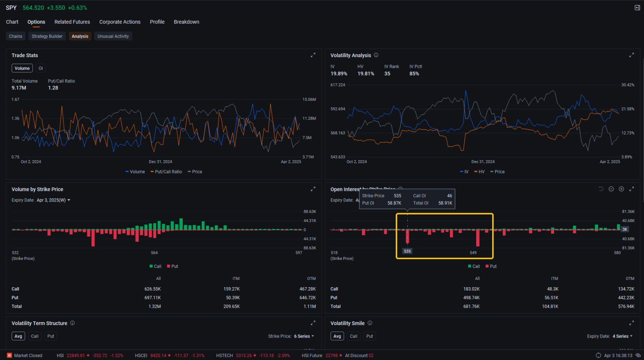
Task: Open the Breakdown tab
Action: coord(186,22)
